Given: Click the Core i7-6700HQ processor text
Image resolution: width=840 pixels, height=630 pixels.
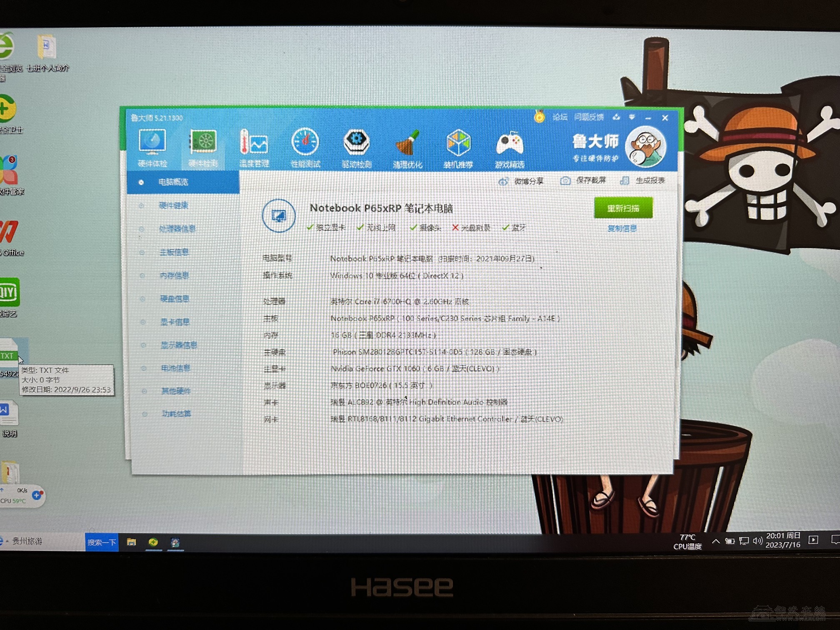Looking at the screenshot, I should [x=400, y=301].
